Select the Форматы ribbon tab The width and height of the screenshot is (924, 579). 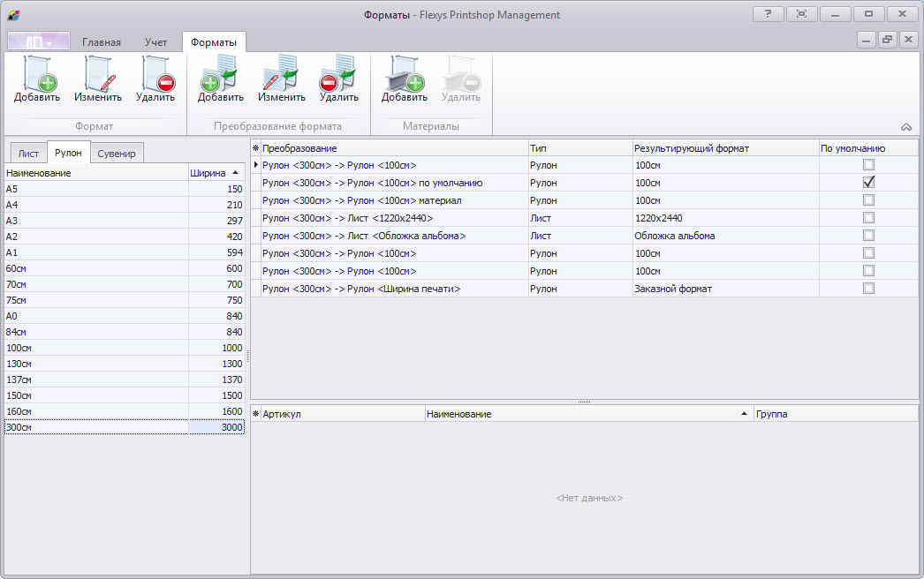pos(213,41)
